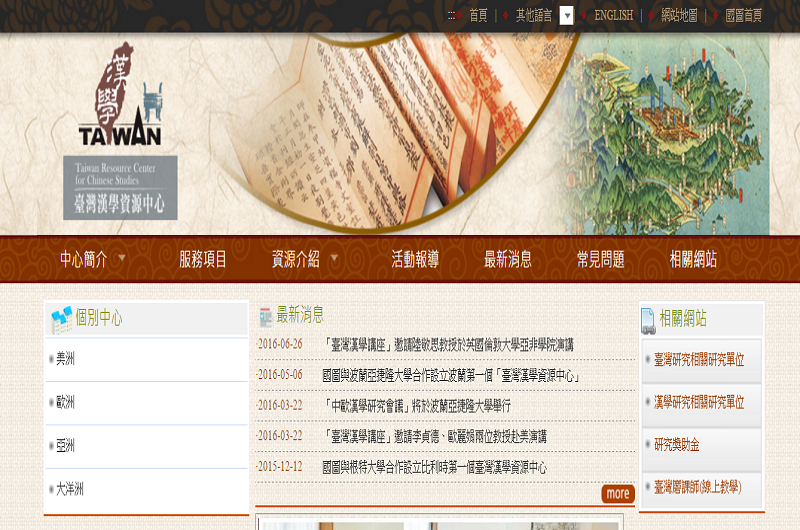The width and height of the screenshot is (800, 530).
Task: Click the ::: accessibility anchor in the top bar
Action: tap(451, 15)
